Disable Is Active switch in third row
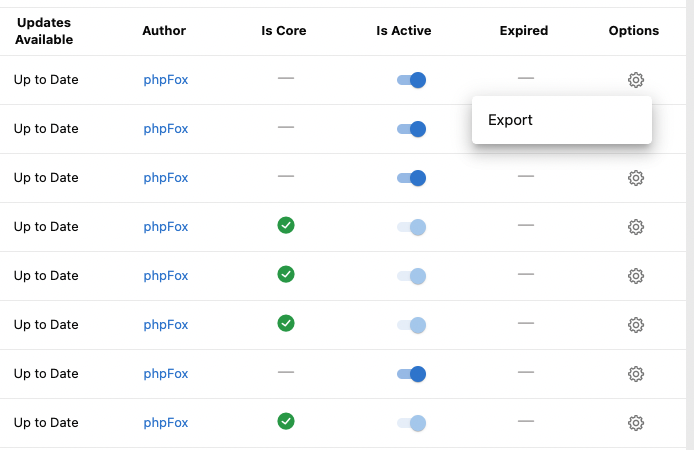 click(411, 178)
